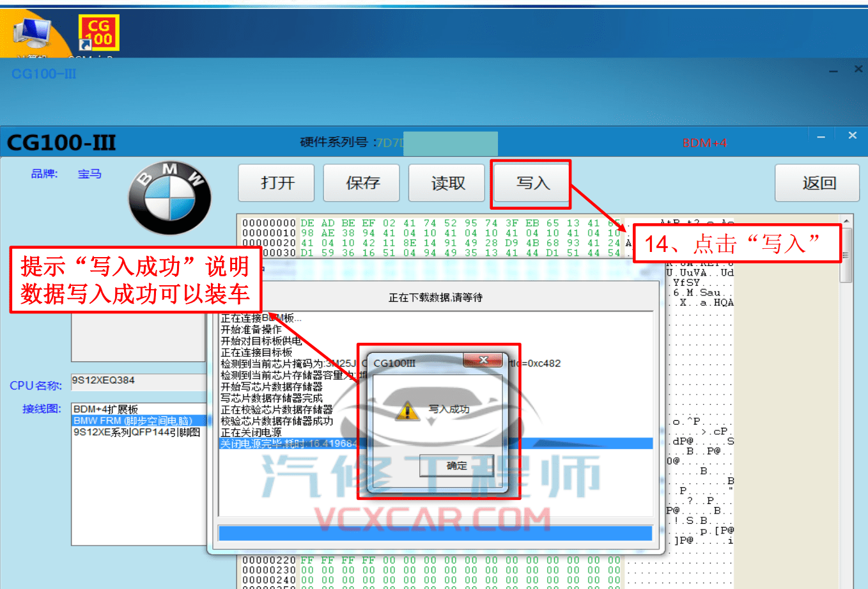
Task: Open the 计算机 desktop icon
Action: 31,32
